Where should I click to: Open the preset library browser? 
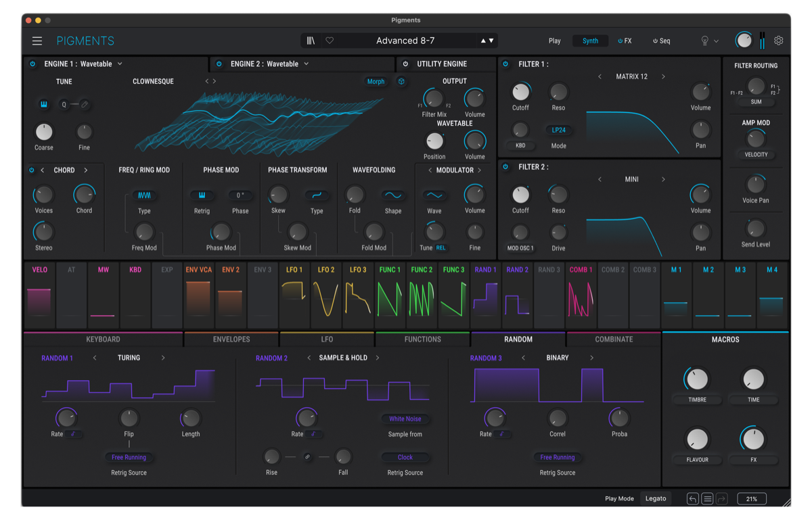tap(310, 41)
